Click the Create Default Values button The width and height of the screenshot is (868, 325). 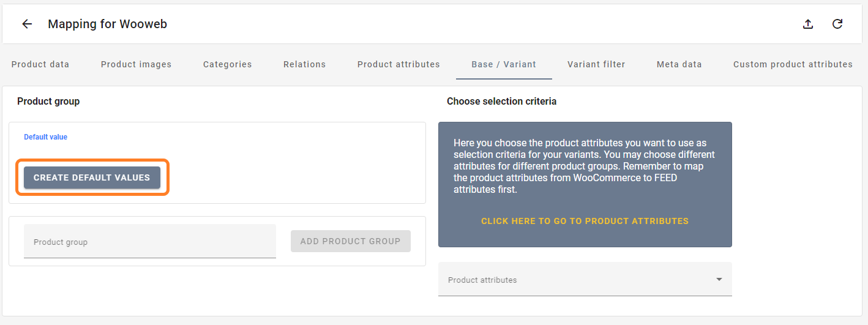pos(92,177)
